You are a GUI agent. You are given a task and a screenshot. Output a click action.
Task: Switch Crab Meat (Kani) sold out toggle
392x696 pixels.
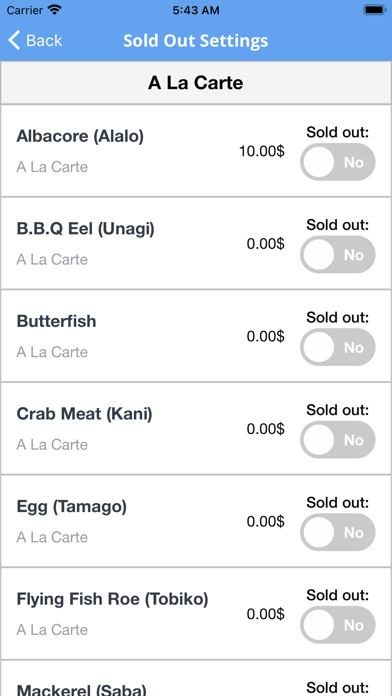[338, 439]
